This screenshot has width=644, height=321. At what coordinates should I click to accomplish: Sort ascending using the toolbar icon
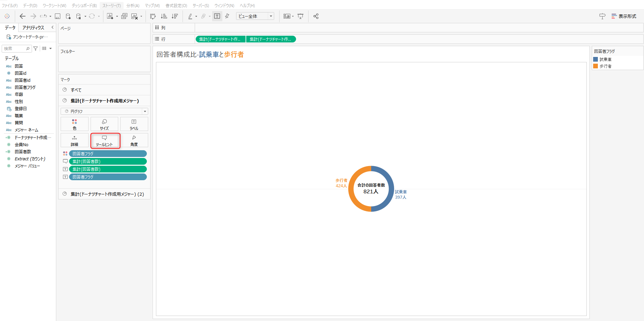tap(164, 16)
